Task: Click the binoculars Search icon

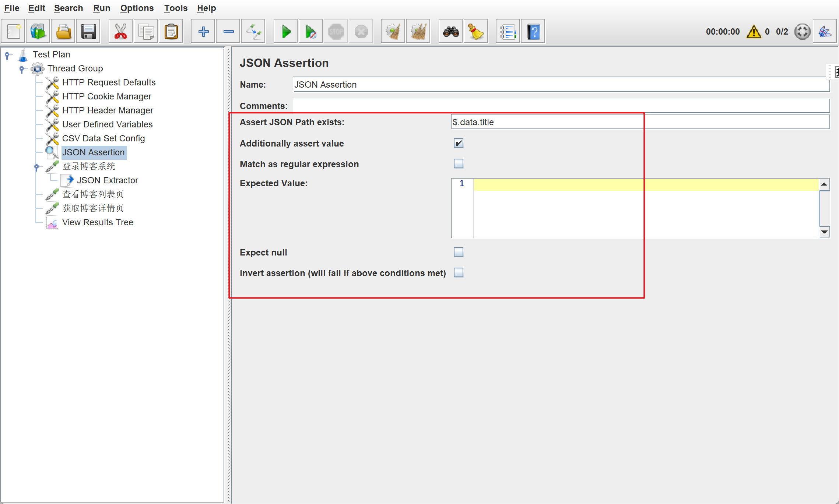Action: (451, 32)
